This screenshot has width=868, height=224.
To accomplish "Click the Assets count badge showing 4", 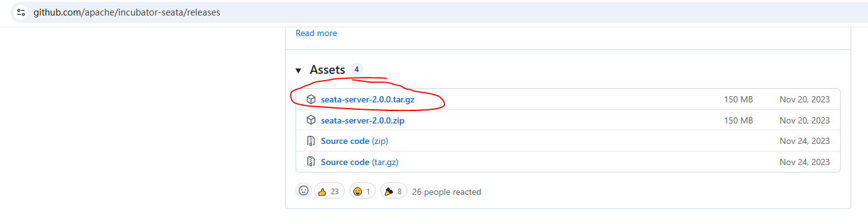I will [x=356, y=69].
